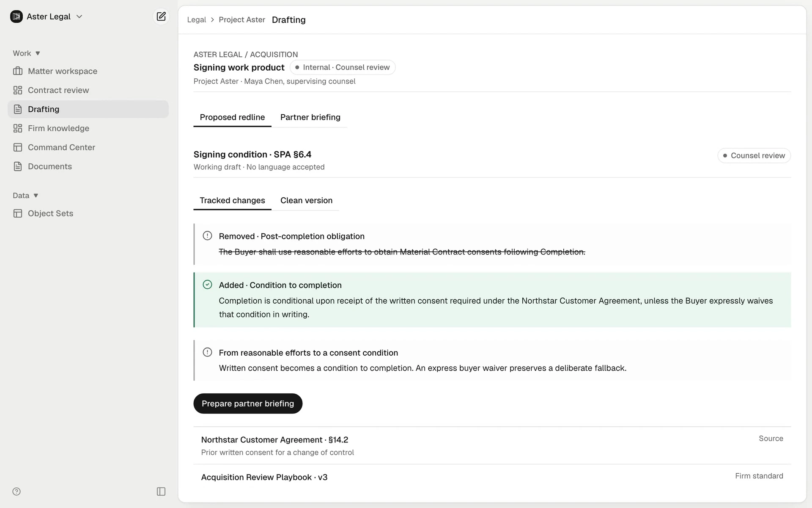The image size is (812, 508).
Task: Collapse sidebar with the panel toggle icon
Action: (x=161, y=491)
